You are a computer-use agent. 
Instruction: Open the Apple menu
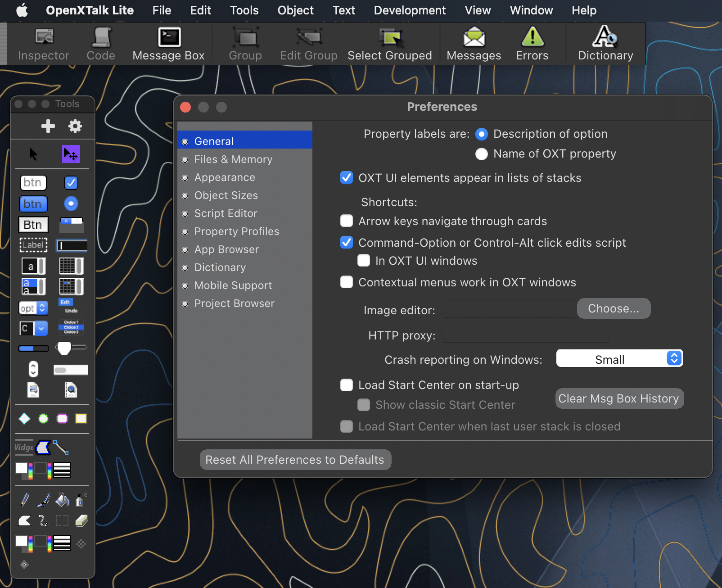pyautogui.click(x=22, y=10)
